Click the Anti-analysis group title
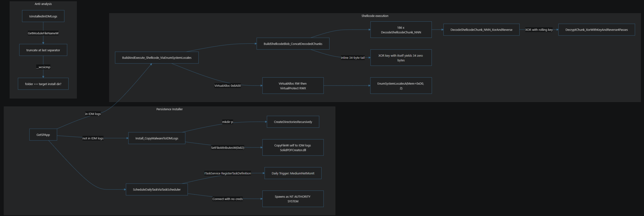Image resolution: width=644 pixels, height=216 pixels. point(43,4)
